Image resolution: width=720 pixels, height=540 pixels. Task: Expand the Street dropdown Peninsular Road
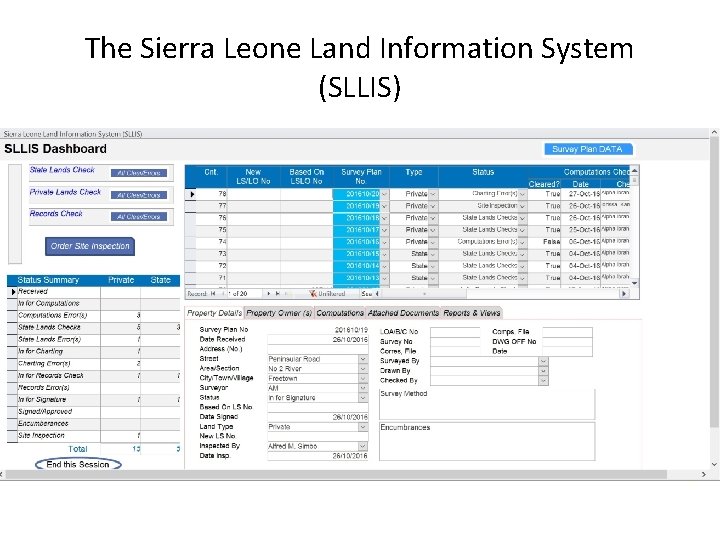pos(363,359)
